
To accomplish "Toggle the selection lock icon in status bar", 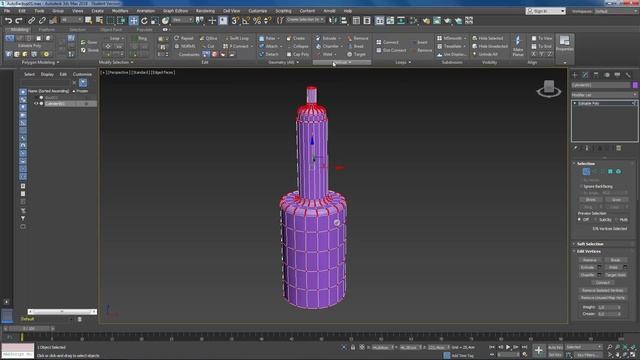I will pos(353,347).
